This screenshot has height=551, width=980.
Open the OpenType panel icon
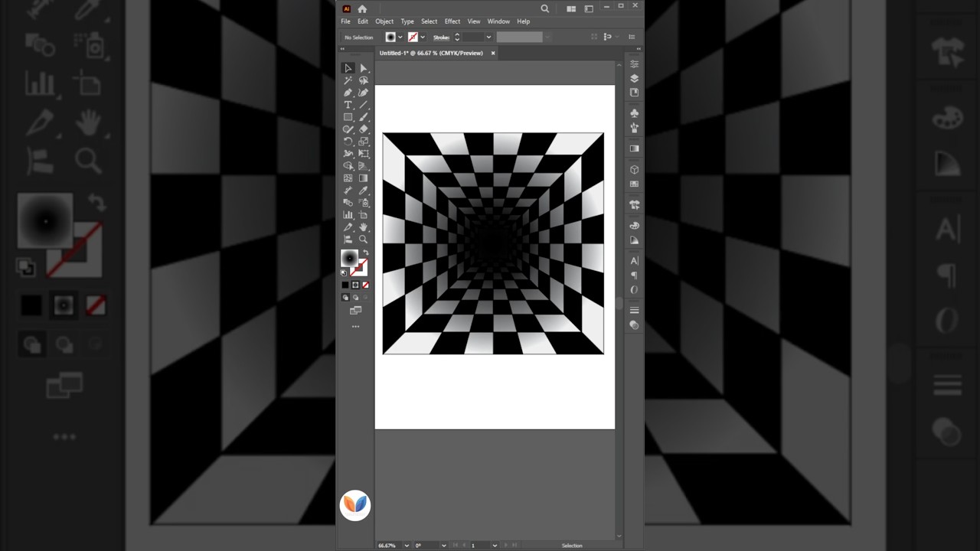(634, 290)
